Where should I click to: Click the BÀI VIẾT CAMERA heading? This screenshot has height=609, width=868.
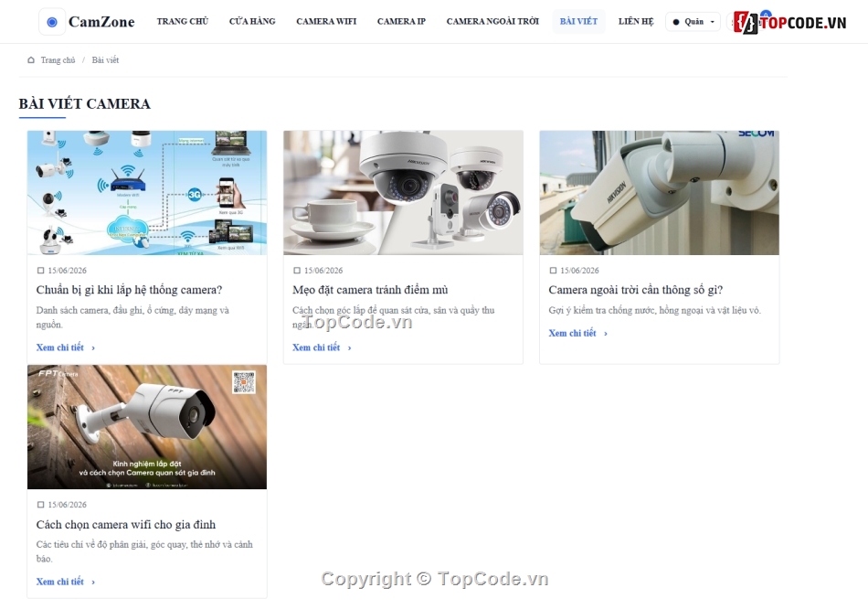pyautogui.click(x=84, y=103)
